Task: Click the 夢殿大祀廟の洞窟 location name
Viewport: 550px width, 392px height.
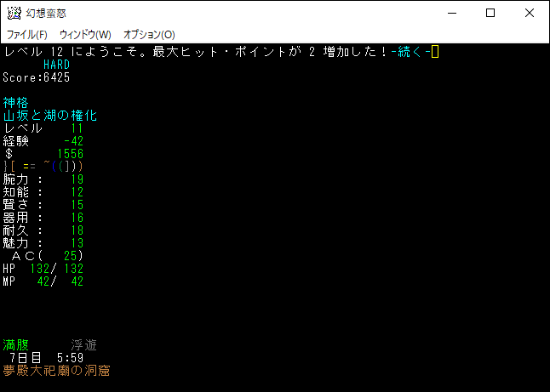Action: coord(56,371)
